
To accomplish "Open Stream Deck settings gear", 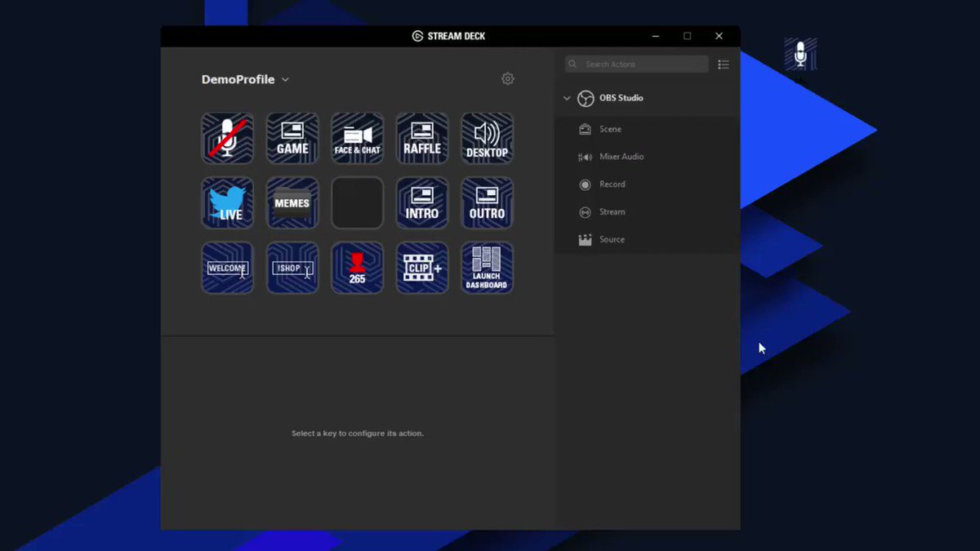I will coord(508,78).
